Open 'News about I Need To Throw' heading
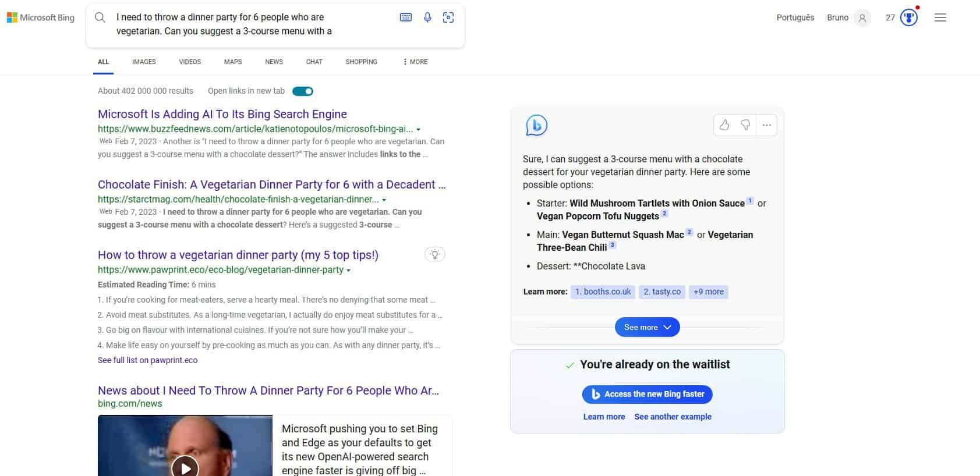Viewport: 980px width, 476px height. [x=268, y=390]
